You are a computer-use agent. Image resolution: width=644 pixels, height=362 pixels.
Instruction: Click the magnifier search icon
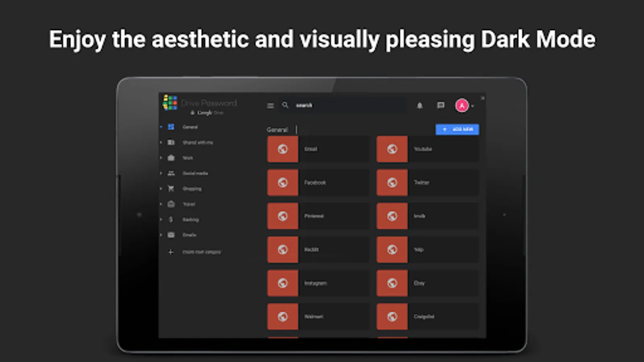285,105
